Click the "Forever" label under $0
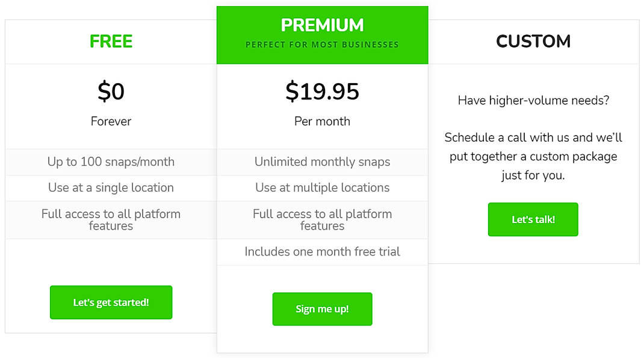Screen dimensions: 644x358 (111, 121)
